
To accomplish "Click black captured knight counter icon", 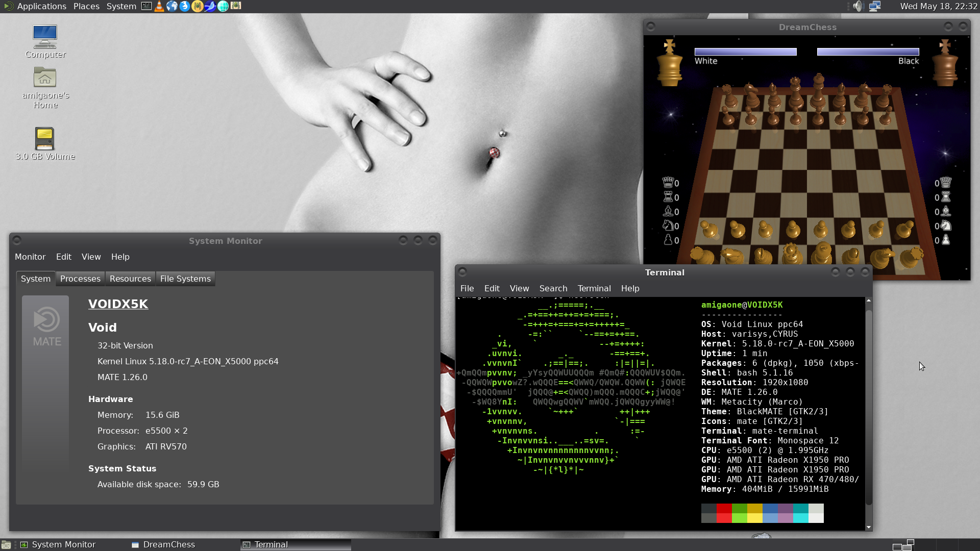I will point(946,226).
